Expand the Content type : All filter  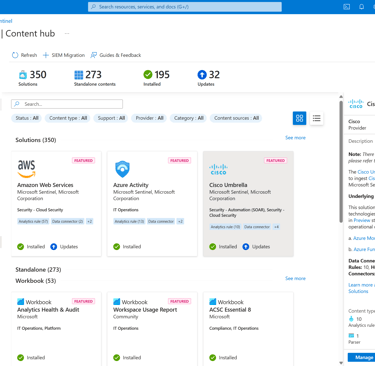tap(68, 118)
